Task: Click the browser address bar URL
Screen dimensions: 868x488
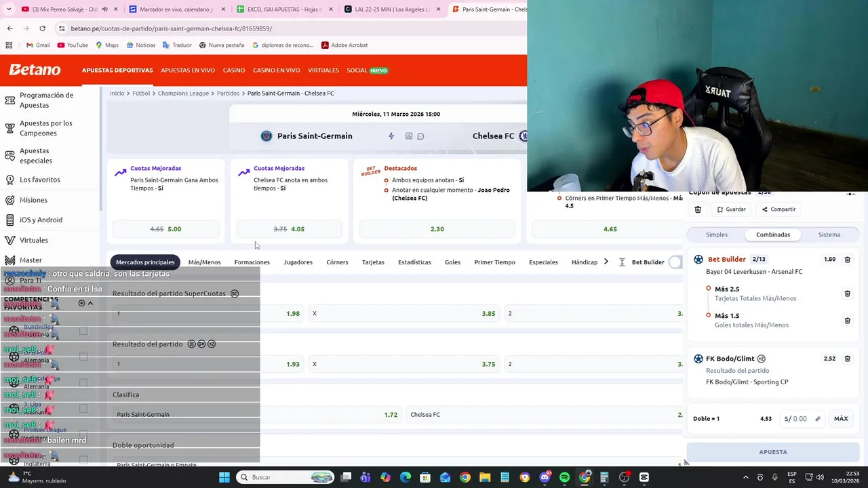Action: click(172, 28)
